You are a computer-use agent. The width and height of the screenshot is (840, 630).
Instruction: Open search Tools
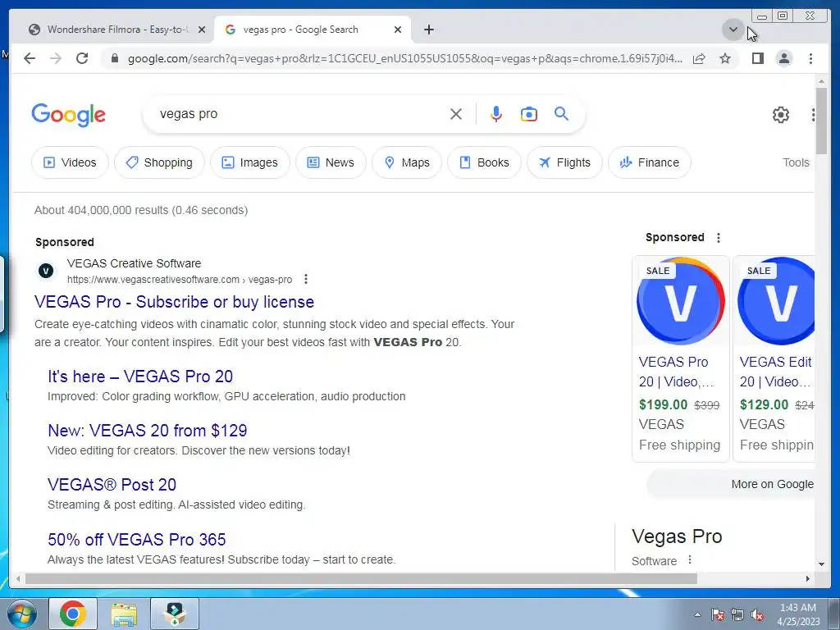coord(796,162)
